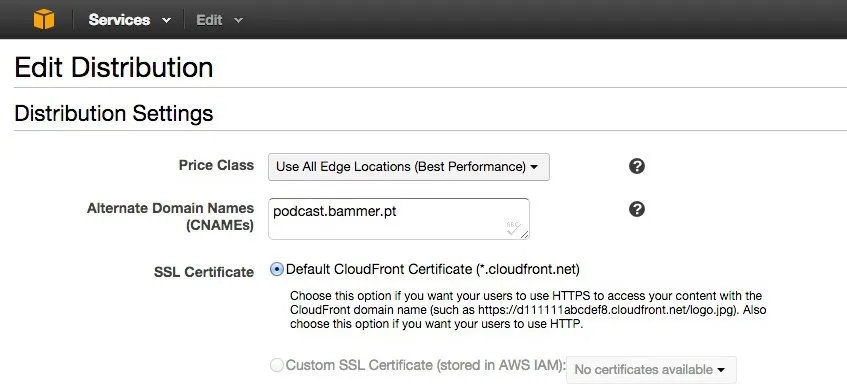Open the Edit menu in top bar
Viewport: 847px width, 390px height.
[219, 20]
